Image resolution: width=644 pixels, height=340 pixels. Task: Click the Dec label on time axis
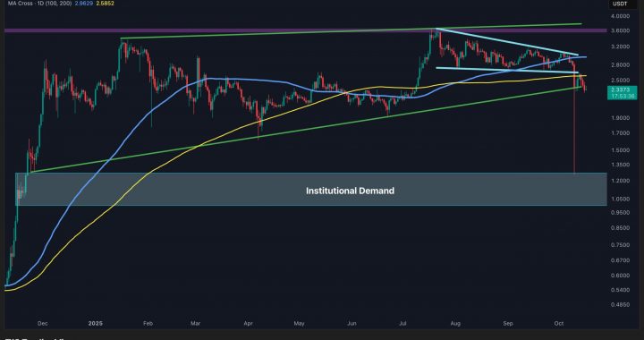[x=43, y=324]
